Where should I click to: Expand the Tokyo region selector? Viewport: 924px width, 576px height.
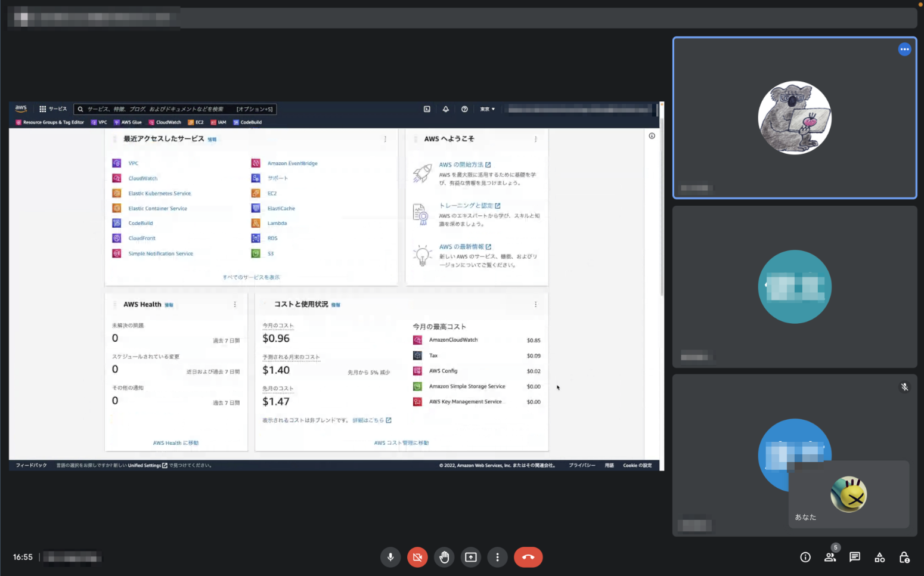(488, 109)
